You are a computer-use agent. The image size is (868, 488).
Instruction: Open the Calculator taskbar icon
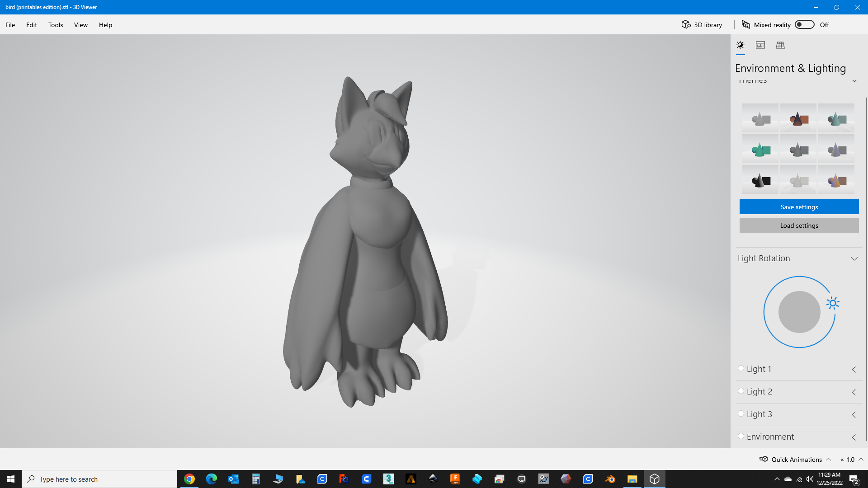click(256, 479)
